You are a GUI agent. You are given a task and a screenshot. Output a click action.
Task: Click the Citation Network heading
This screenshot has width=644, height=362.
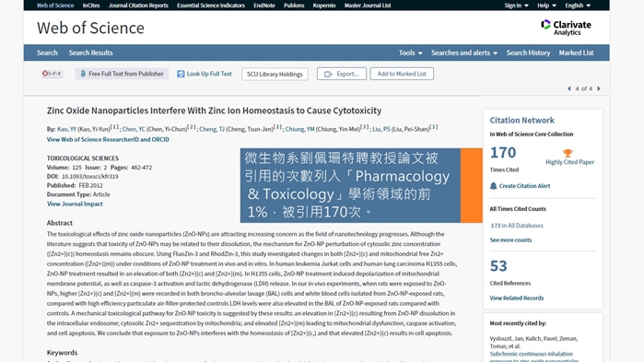pyautogui.click(x=522, y=121)
